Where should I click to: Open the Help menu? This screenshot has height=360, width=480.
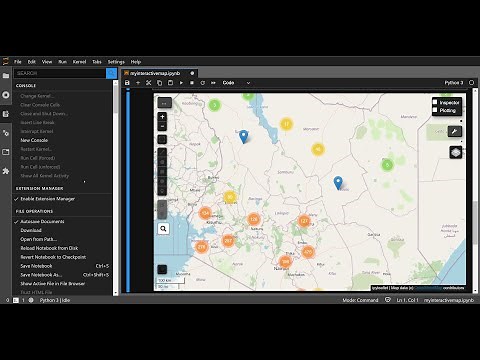tap(136, 62)
